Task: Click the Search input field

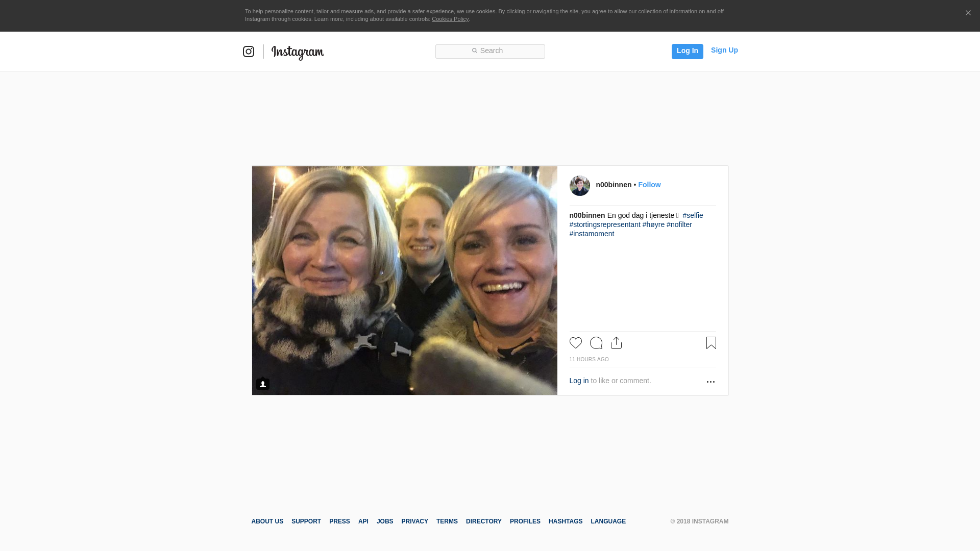Action: (x=490, y=51)
